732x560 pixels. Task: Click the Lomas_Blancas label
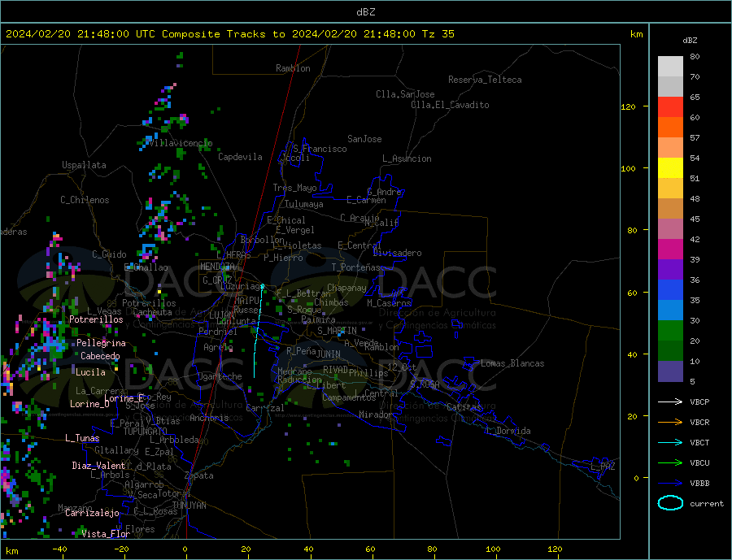pos(512,363)
